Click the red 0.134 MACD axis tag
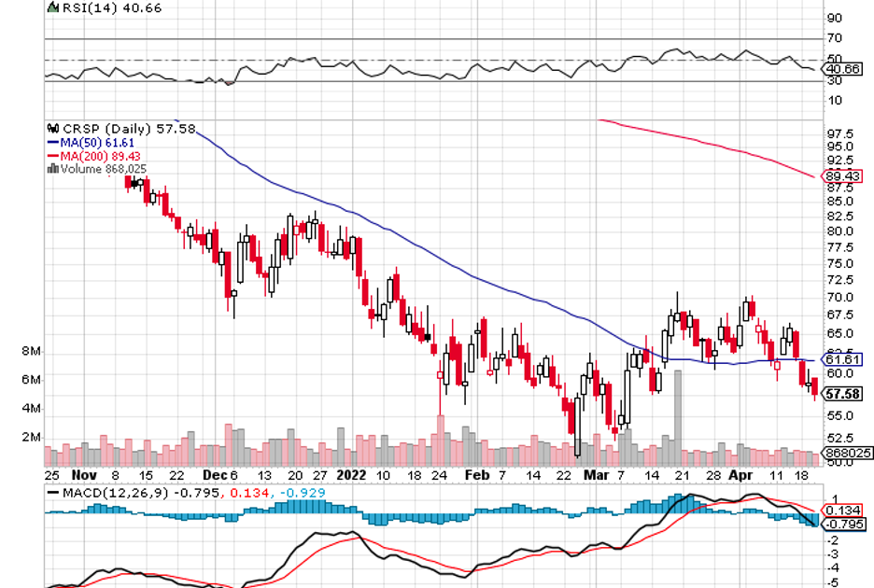 point(845,510)
